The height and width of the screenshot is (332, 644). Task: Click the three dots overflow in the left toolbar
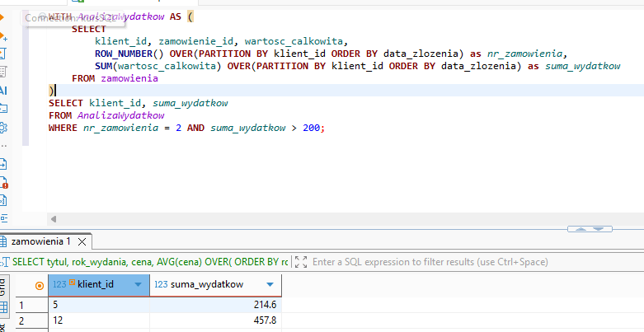click(x=3, y=145)
